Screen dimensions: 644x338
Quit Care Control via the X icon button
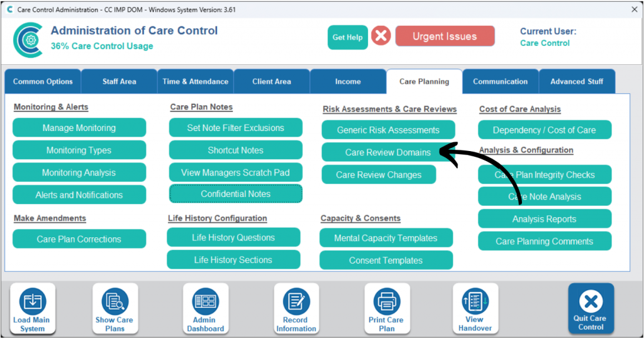(x=591, y=308)
